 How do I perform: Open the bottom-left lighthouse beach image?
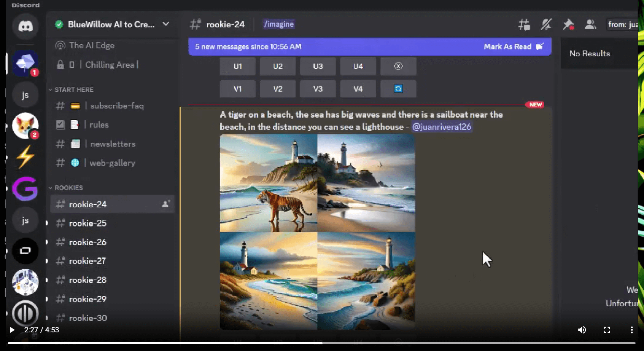[x=269, y=281]
